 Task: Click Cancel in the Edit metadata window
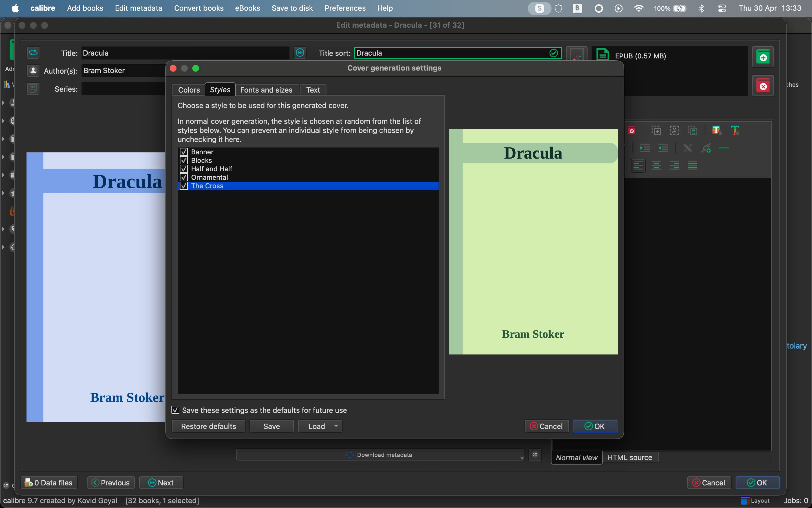point(709,483)
